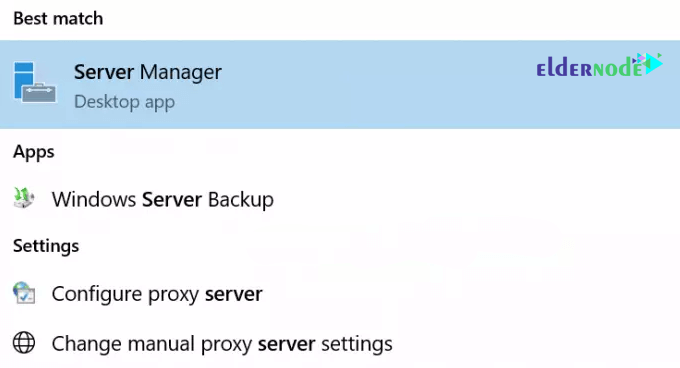Click the globe icon for manual proxy settings
680x368 pixels.
[24, 342]
